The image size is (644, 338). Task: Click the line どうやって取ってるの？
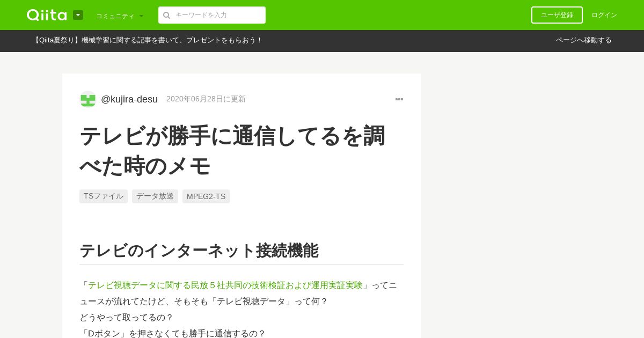point(126,318)
